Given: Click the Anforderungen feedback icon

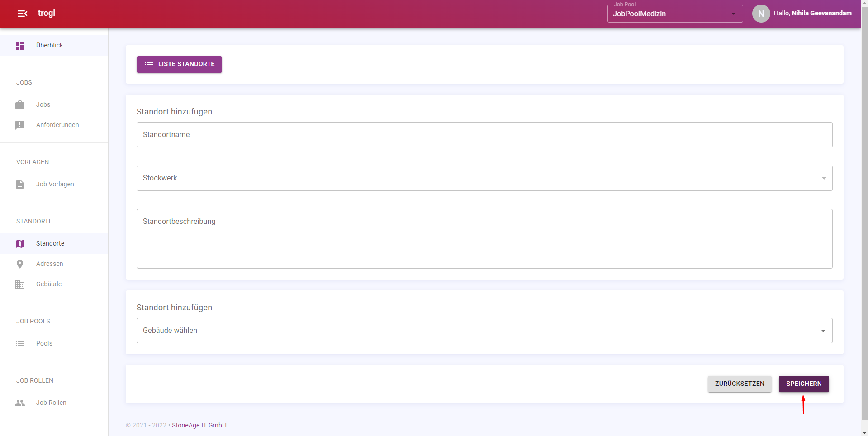Looking at the screenshot, I should tap(20, 125).
